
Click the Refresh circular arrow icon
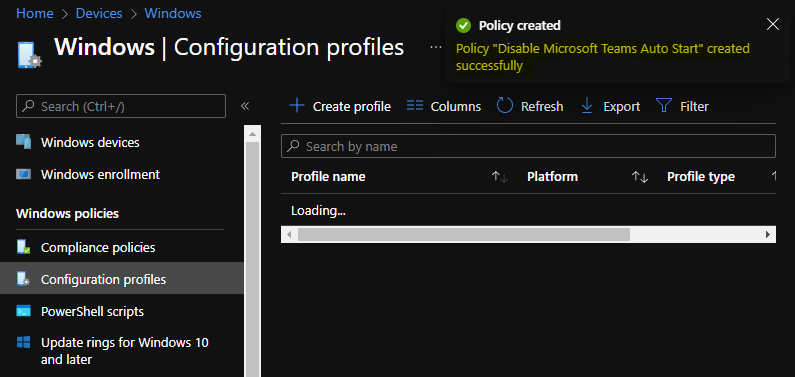(504, 106)
